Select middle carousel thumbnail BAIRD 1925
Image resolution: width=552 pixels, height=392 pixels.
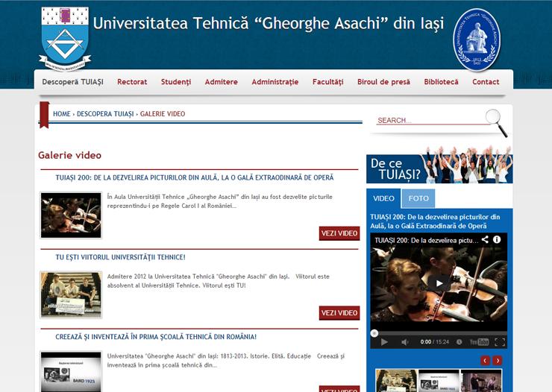pos(439,380)
